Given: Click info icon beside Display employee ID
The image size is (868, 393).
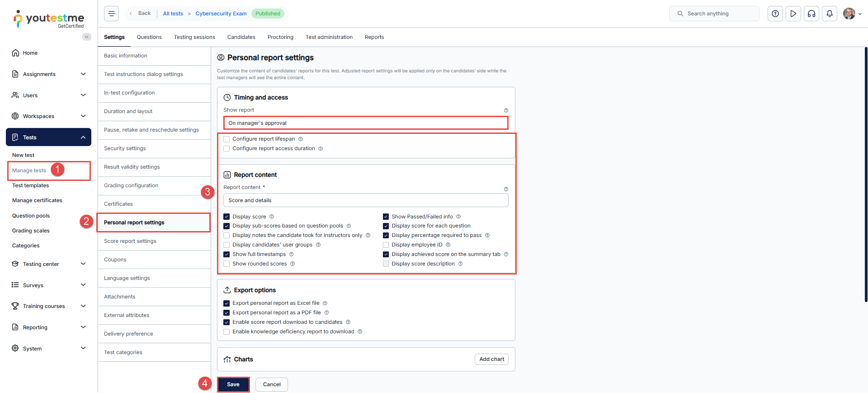Looking at the screenshot, I should 448,245.
